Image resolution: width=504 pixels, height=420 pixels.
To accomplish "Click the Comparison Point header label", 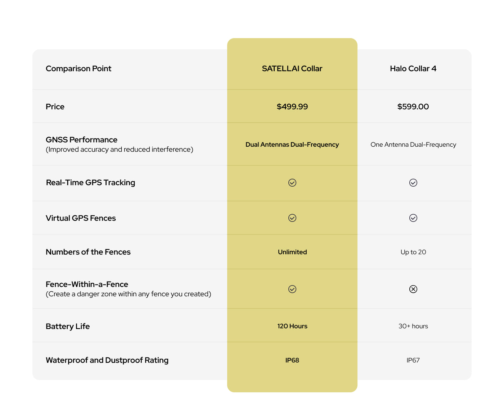I will pos(78,68).
